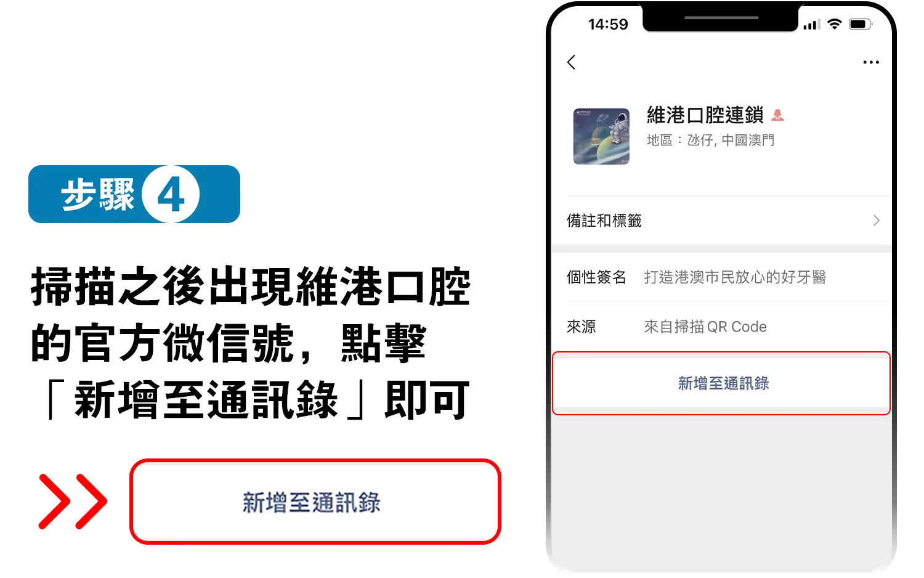
Task: Tap the back arrow in phone header
Action: coord(571,62)
